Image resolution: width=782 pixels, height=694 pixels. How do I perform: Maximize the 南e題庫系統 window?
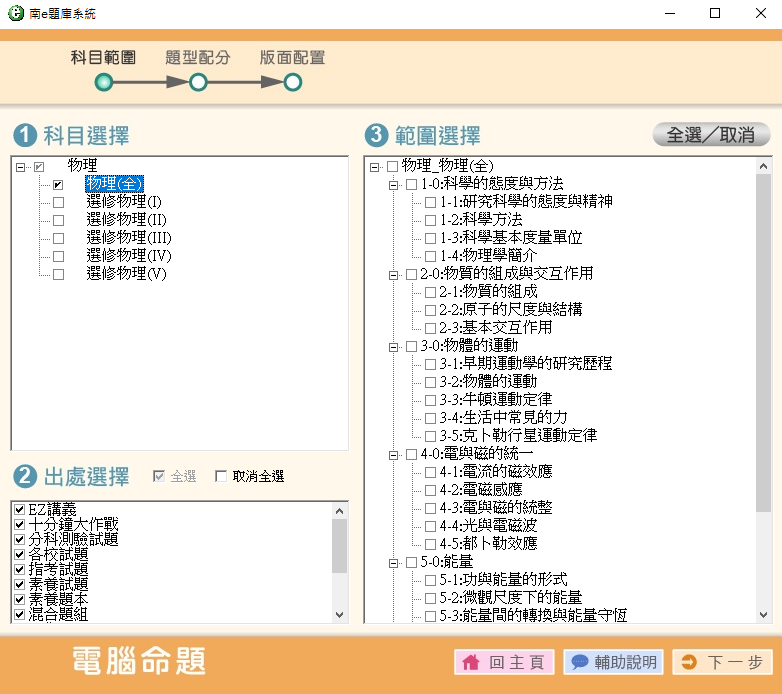point(715,13)
